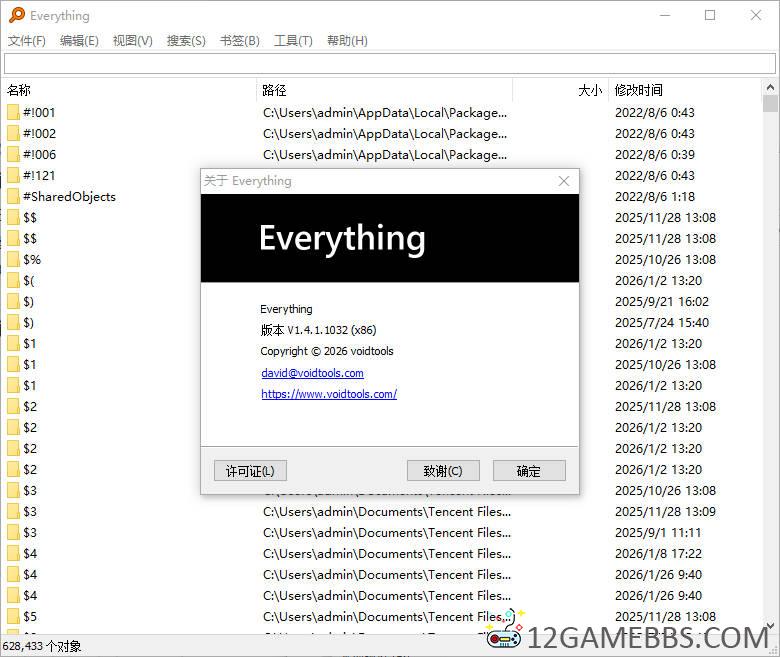Screen dimensions: 780x657
Task: Click the #!002 folder icon
Action: (x=13, y=134)
